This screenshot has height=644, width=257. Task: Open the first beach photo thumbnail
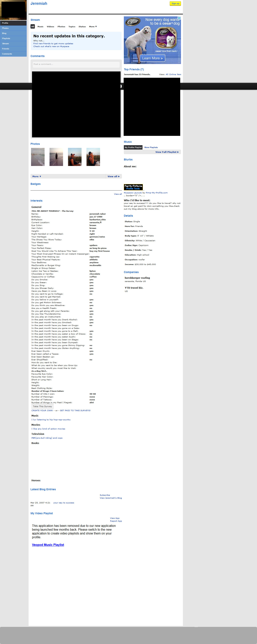click(x=38, y=157)
